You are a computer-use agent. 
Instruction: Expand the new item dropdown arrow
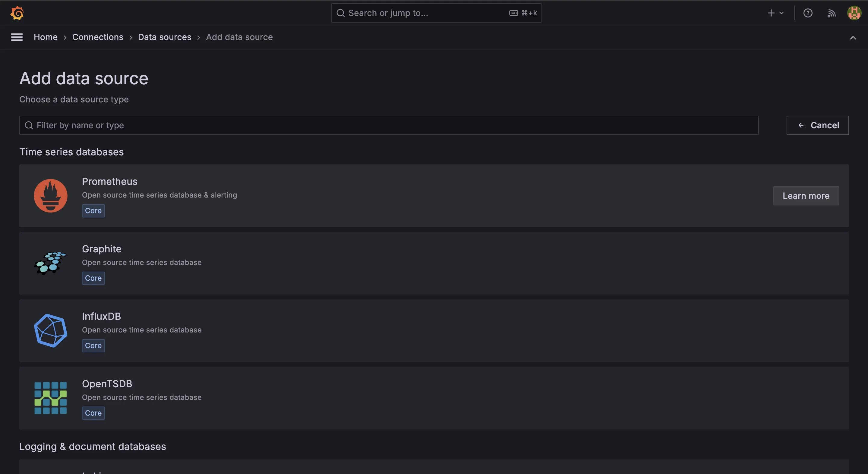(x=781, y=13)
